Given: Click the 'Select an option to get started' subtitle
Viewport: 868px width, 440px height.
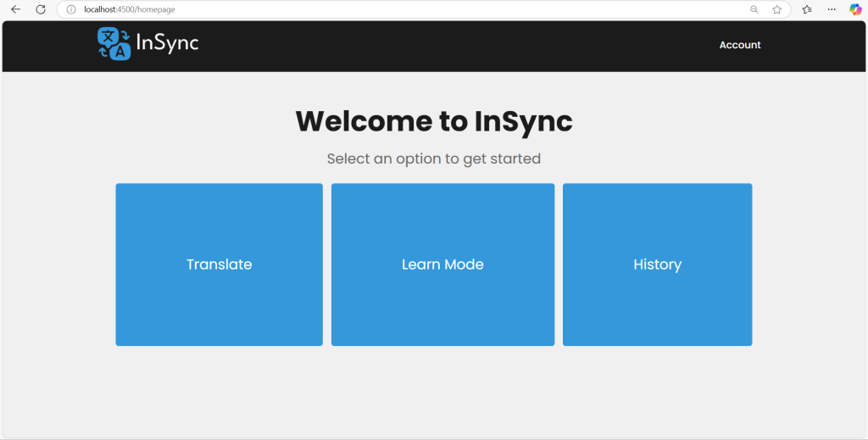Looking at the screenshot, I should (x=433, y=159).
